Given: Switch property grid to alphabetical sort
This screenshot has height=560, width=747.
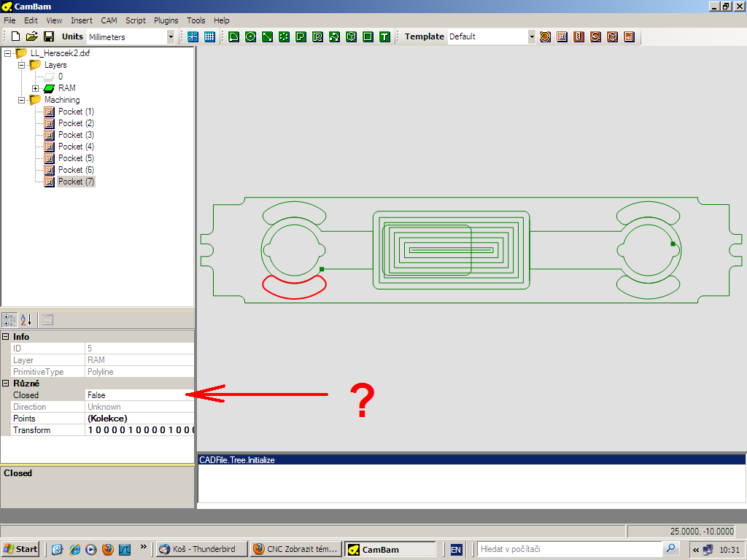Looking at the screenshot, I should [26, 319].
